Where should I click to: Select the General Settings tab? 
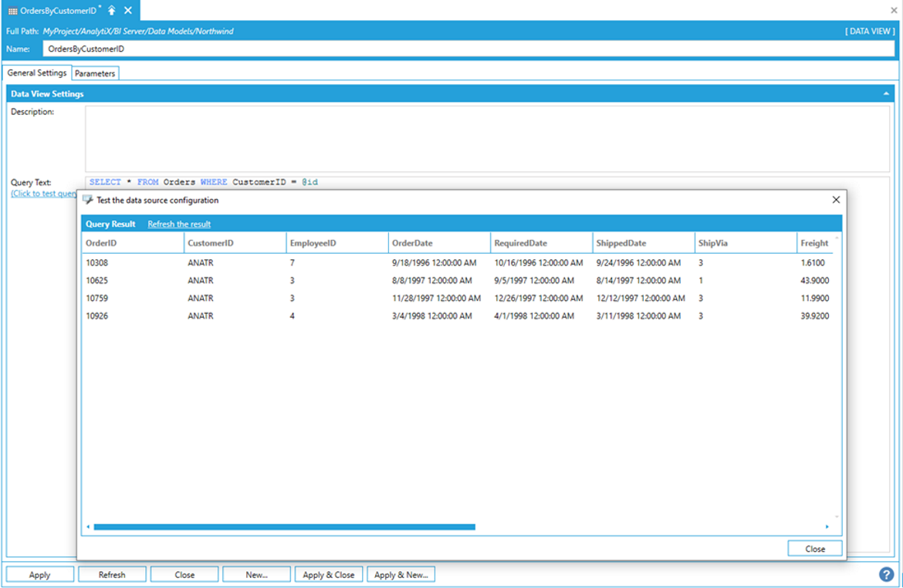tap(37, 73)
